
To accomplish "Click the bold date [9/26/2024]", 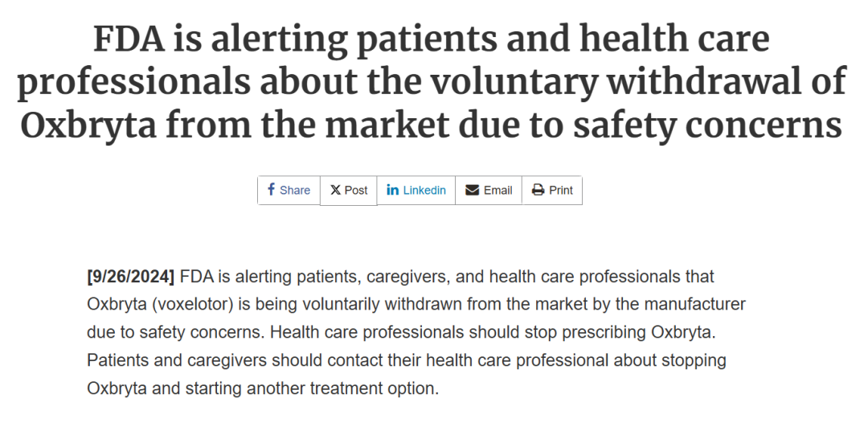I will [131, 277].
